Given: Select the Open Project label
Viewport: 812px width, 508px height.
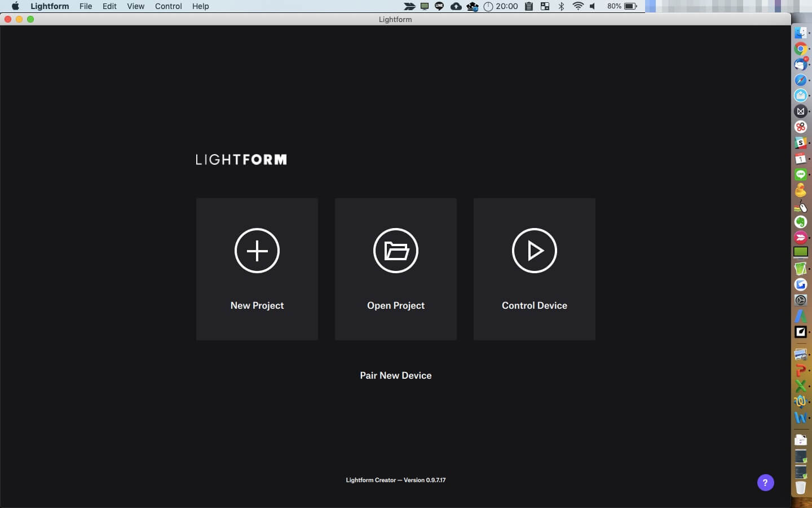Looking at the screenshot, I should [396, 305].
